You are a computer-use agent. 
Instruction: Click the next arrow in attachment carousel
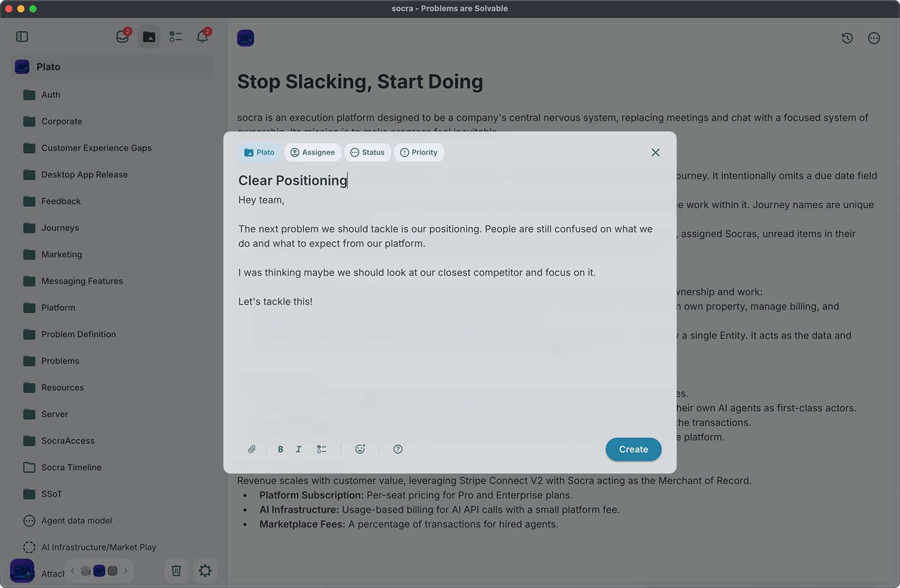(126, 570)
